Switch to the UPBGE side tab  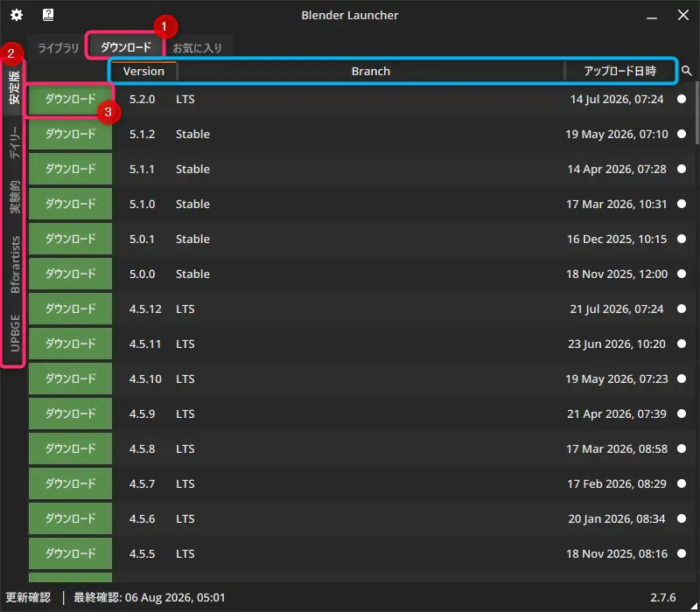(15, 333)
